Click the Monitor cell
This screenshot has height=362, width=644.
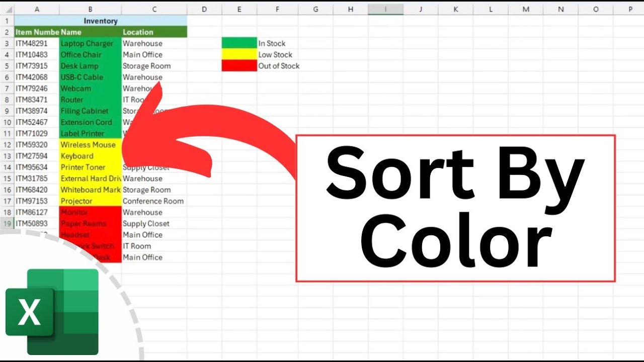point(90,212)
